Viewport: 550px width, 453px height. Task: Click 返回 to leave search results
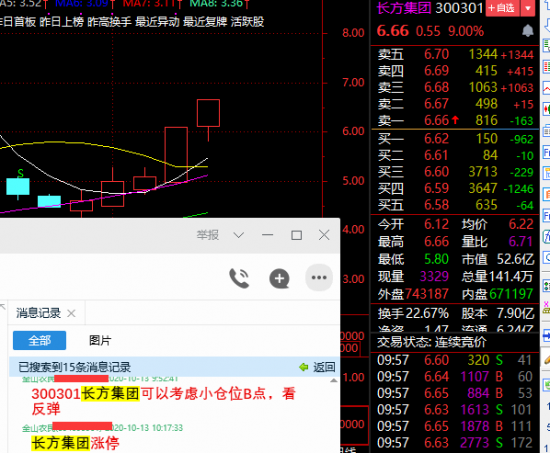[x=324, y=367]
